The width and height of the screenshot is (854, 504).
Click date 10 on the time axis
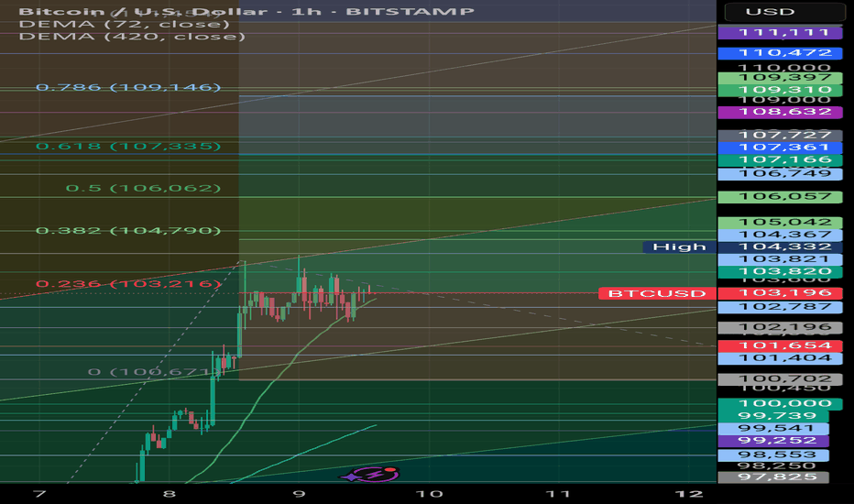click(429, 494)
